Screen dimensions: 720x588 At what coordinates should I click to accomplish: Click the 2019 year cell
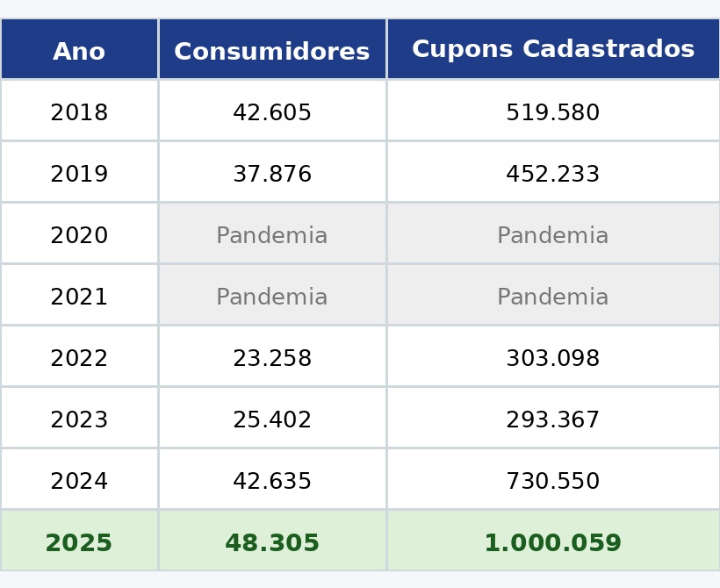pyautogui.click(x=79, y=174)
